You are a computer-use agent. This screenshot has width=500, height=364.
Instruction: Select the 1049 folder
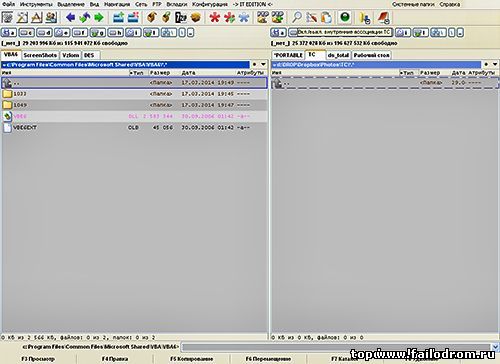click(x=134, y=105)
